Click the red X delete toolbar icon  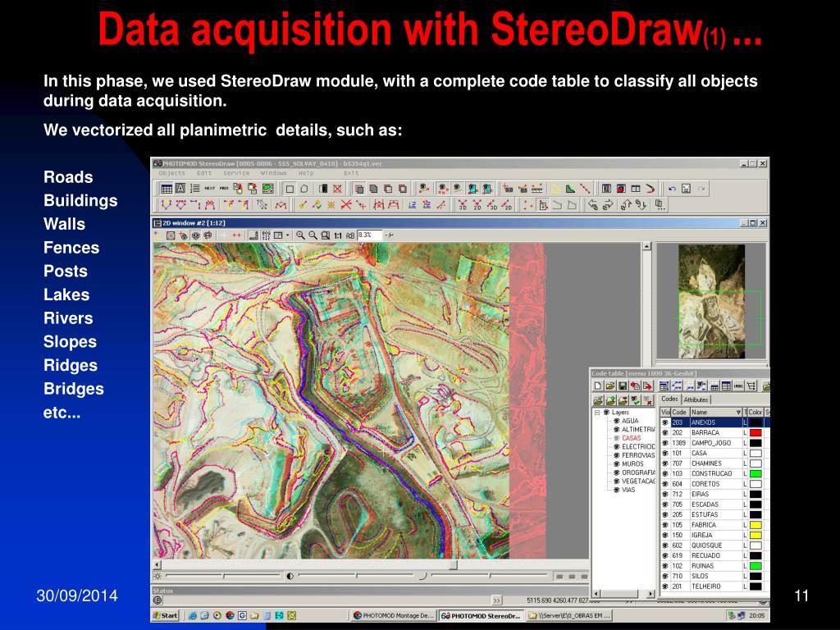[337, 189]
